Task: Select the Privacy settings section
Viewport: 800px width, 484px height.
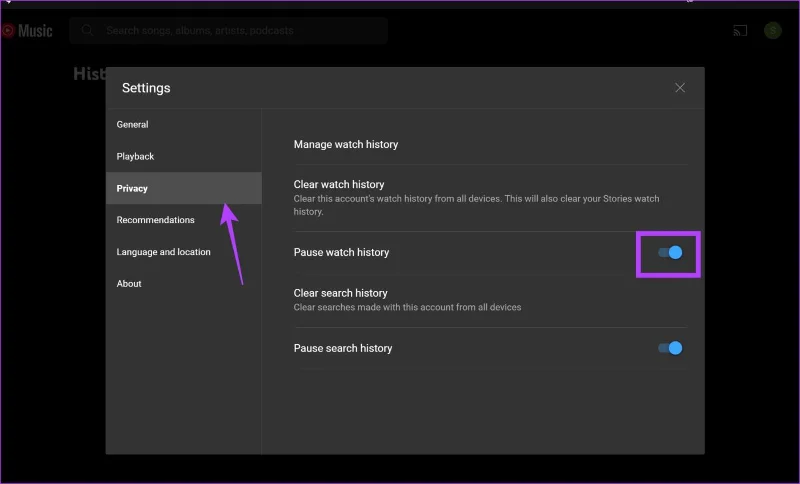Action: tap(184, 188)
